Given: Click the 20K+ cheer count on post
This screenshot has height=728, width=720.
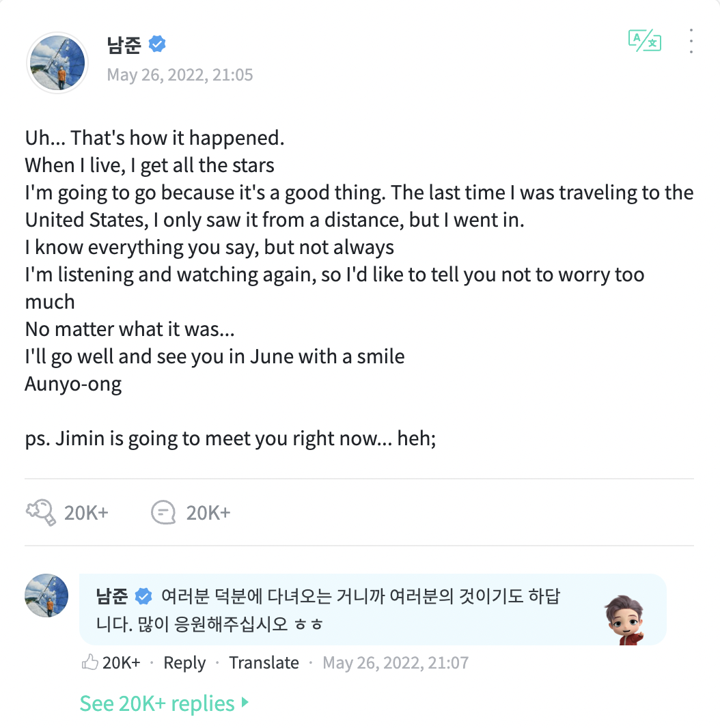Looking at the screenshot, I should 86,513.
